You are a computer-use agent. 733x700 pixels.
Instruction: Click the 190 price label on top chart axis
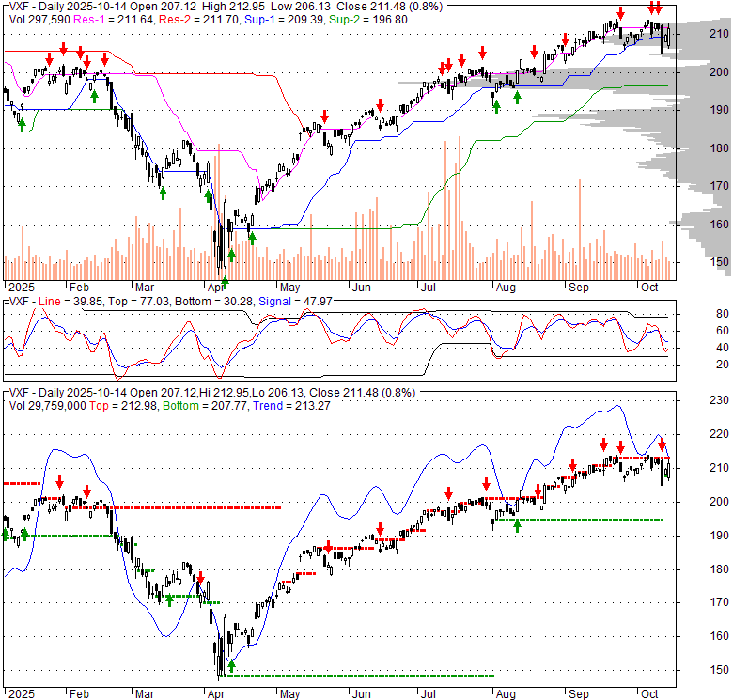pos(719,110)
